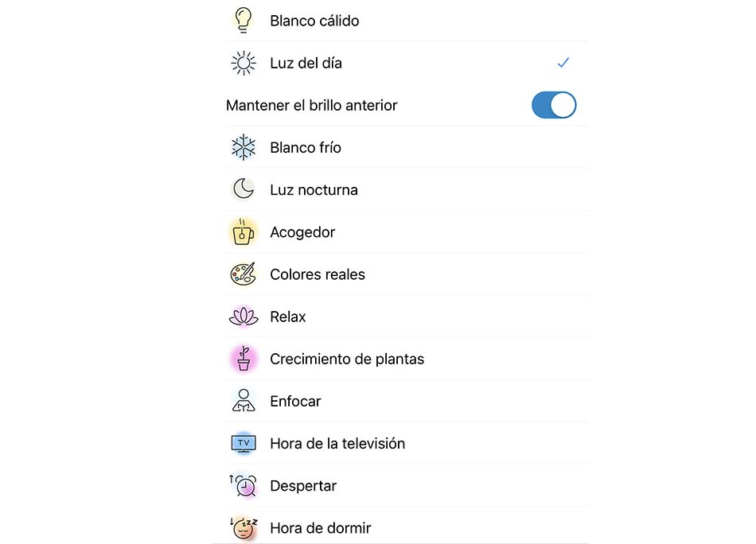Click the blue checkmark beside Luz del día
The image size is (756, 544).
coord(563,63)
